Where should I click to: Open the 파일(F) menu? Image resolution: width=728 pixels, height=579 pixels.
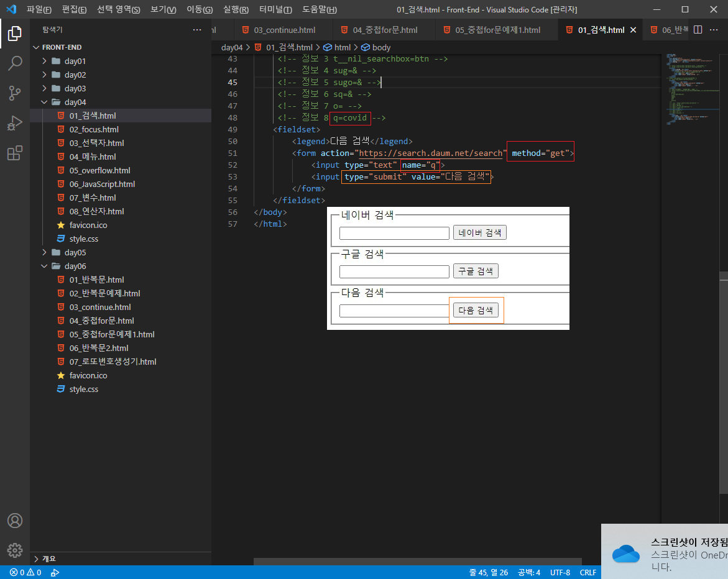pyautogui.click(x=39, y=9)
